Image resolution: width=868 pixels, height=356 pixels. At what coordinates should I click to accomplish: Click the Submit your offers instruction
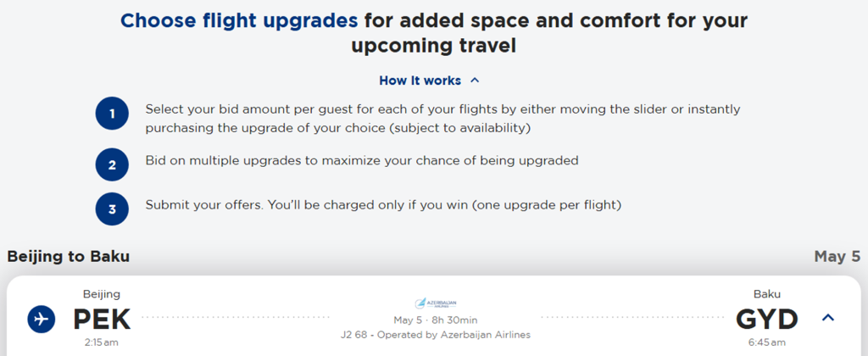click(383, 205)
